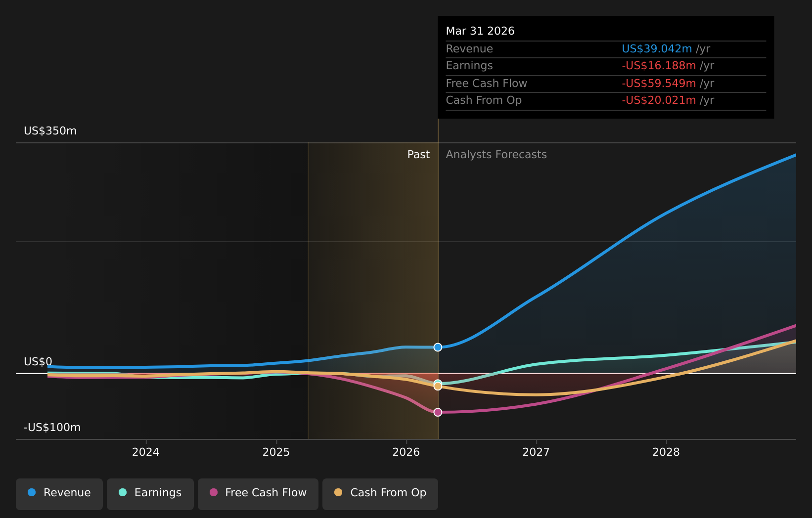Image resolution: width=812 pixels, height=518 pixels.
Task: Click the -US$20.021m cash from op value
Action: coord(659,100)
